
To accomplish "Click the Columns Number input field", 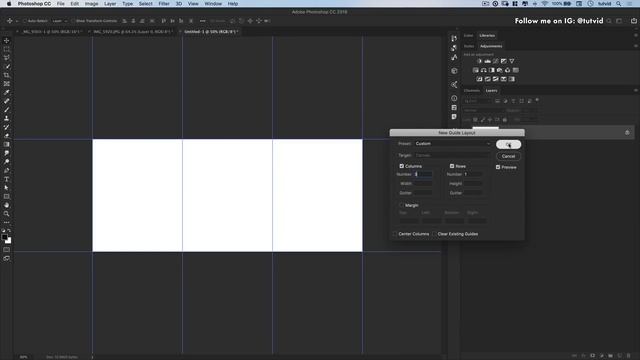I will click(x=423, y=174).
